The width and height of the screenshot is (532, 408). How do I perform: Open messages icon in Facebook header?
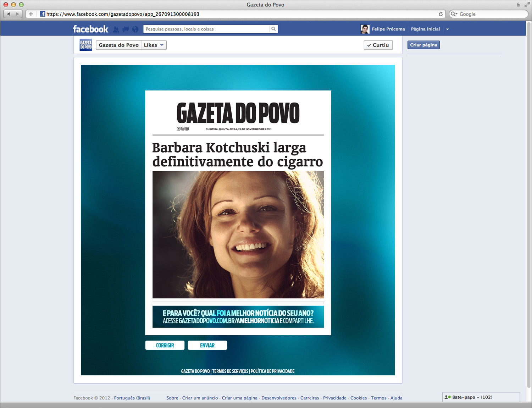[126, 29]
